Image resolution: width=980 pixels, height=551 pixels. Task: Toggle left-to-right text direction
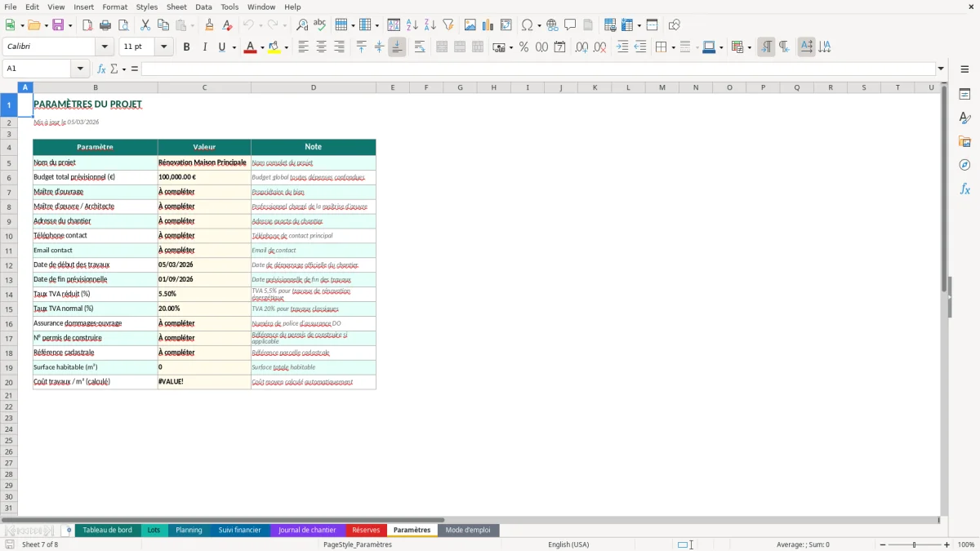(x=766, y=47)
